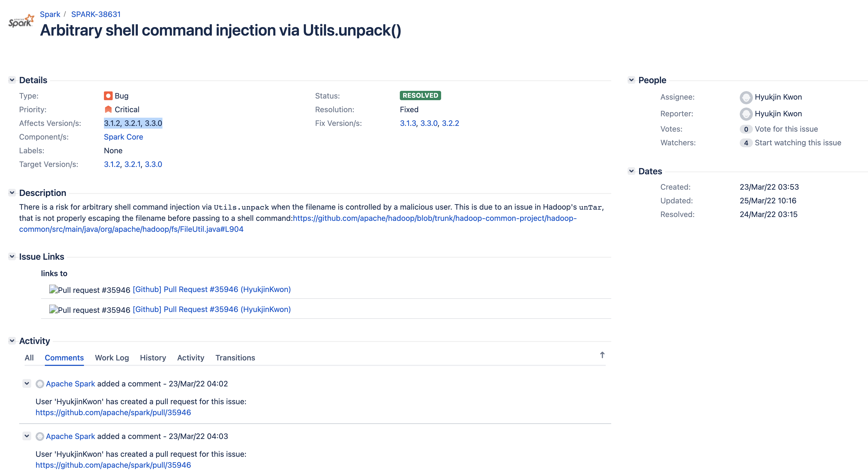Click the Apache Spark logo icon

click(x=21, y=21)
